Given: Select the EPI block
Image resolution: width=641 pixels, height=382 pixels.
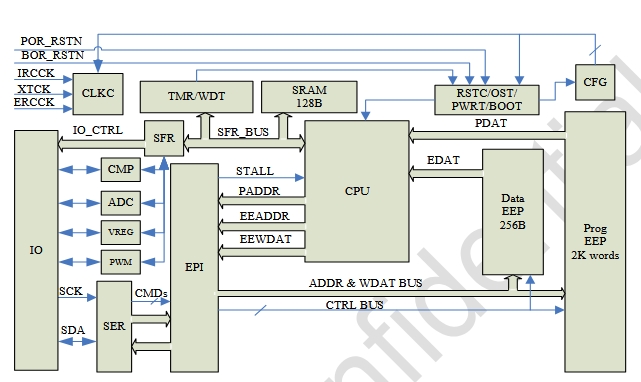Looking at the screenshot, I should [194, 267].
